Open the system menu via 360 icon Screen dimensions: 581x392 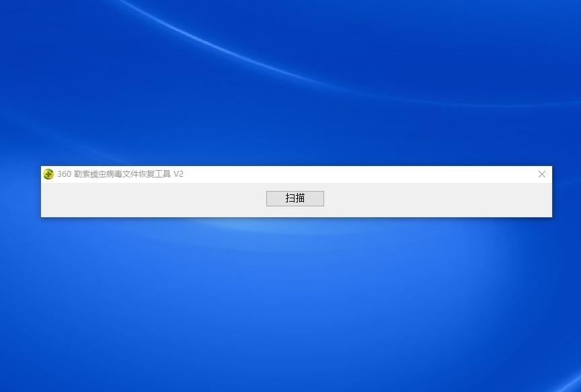tap(48, 174)
